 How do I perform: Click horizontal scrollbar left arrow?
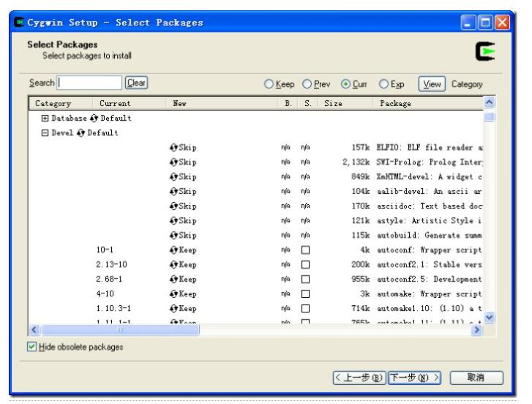pyautogui.click(x=34, y=329)
